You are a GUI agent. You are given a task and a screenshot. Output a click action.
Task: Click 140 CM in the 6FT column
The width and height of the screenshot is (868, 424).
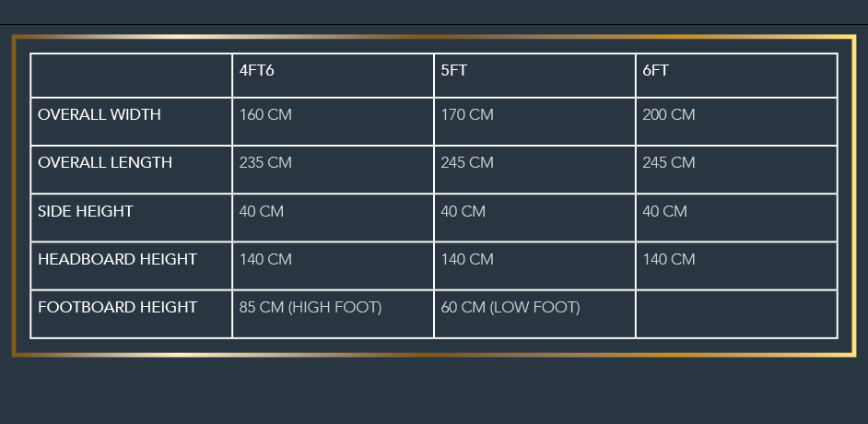click(x=668, y=260)
